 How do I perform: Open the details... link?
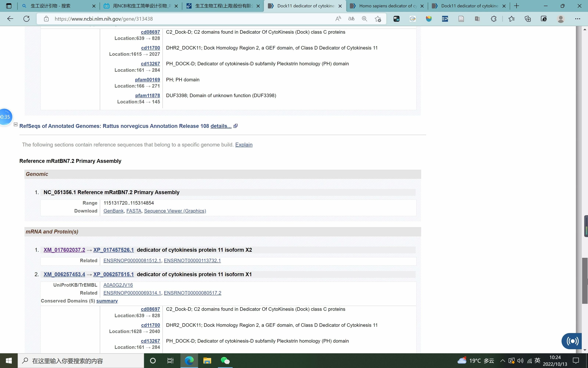[221, 126]
